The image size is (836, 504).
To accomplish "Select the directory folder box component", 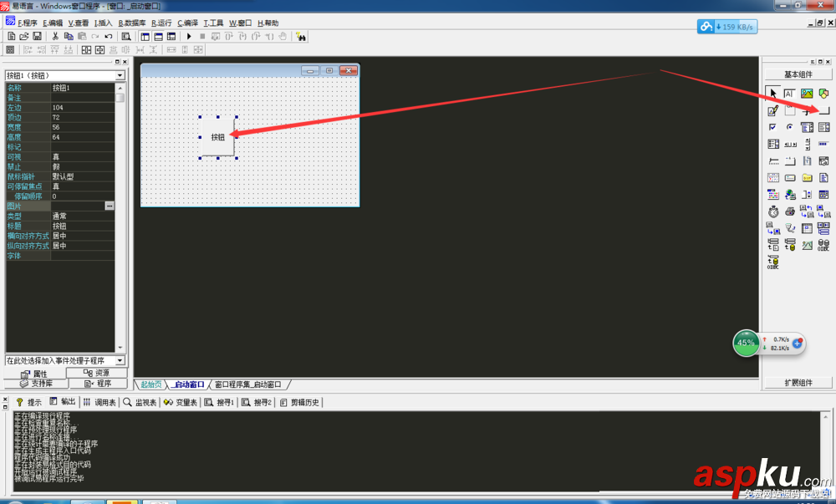I will coord(807,178).
